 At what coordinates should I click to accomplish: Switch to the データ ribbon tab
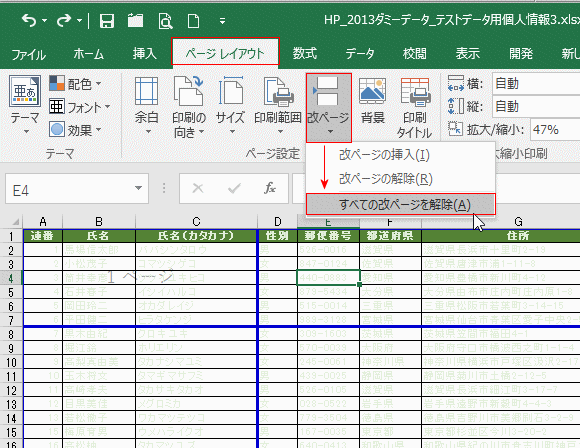[360, 54]
